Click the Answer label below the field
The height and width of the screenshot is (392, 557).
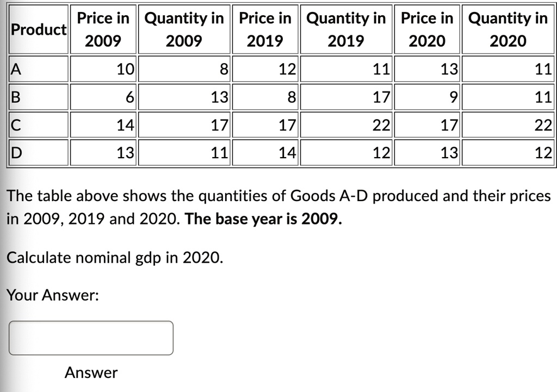[x=91, y=372]
